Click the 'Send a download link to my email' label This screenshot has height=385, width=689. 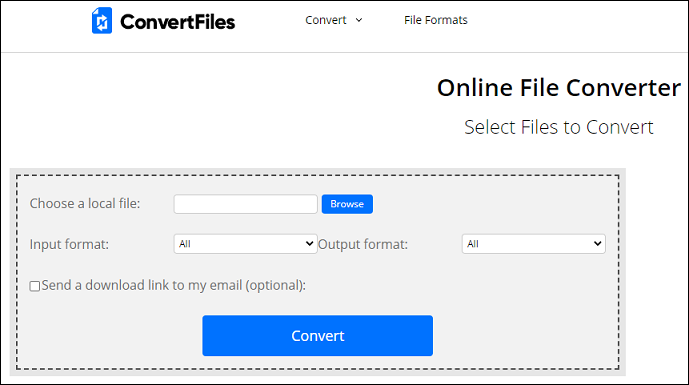pos(174,285)
